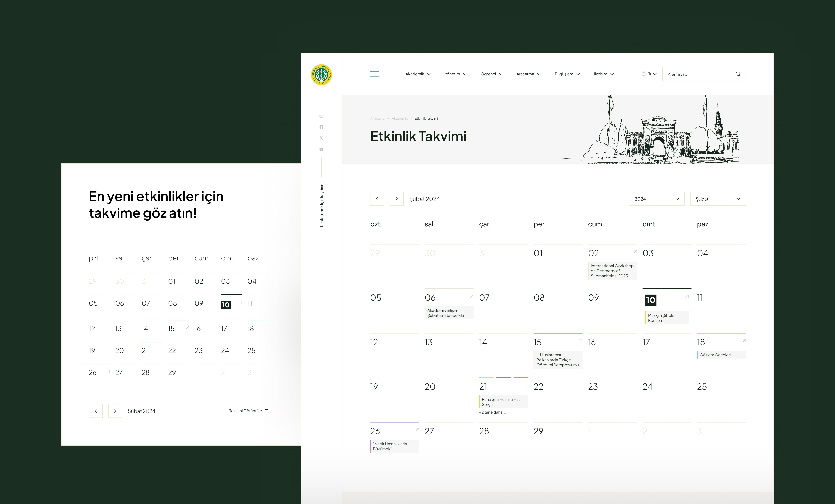Expand the Yönetim menu
Screen dimensions: 835x504
455,74
